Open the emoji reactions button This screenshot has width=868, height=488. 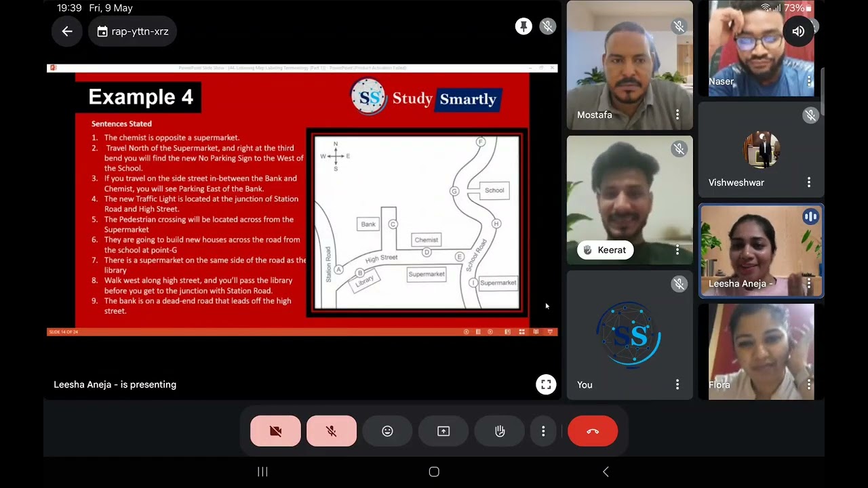pyautogui.click(x=387, y=431)
